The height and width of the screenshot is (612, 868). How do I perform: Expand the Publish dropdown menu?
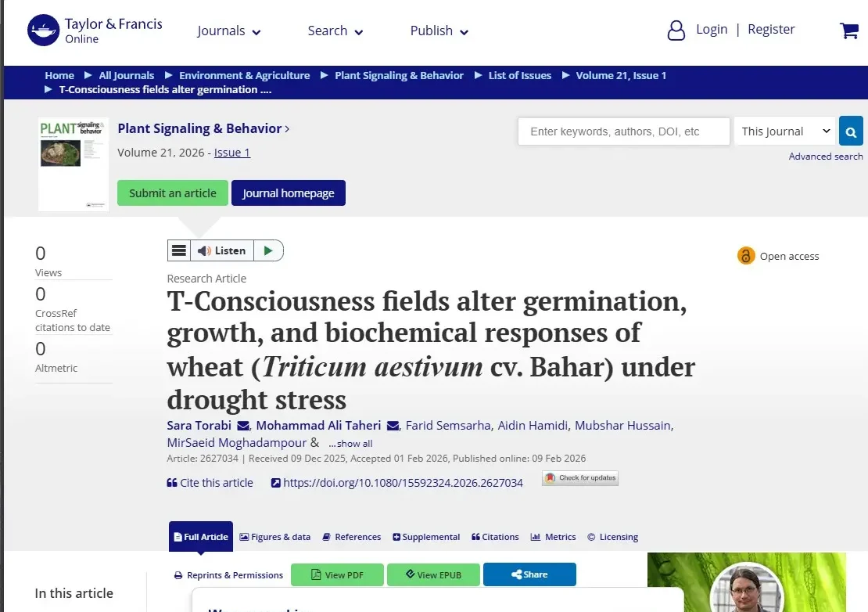[x=439, y=31]
